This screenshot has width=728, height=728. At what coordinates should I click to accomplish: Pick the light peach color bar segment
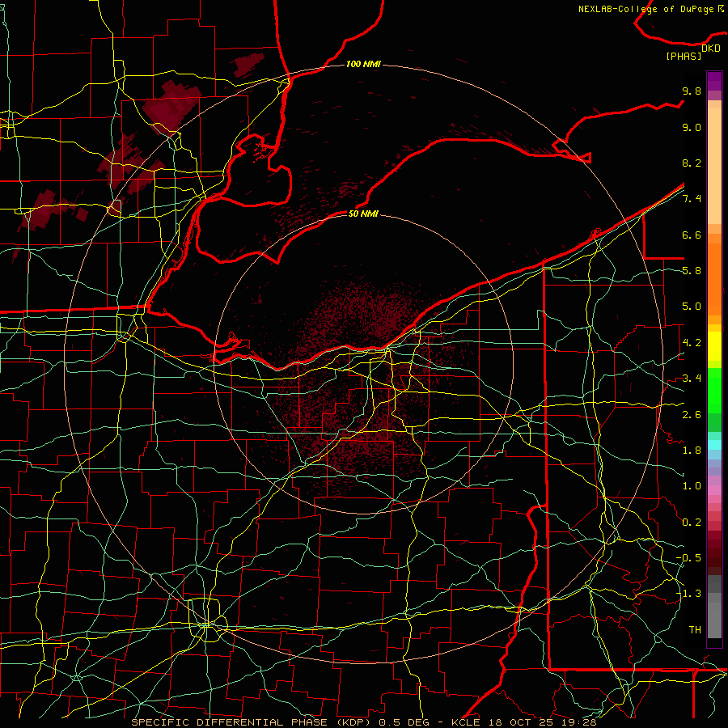coord(714,166)
